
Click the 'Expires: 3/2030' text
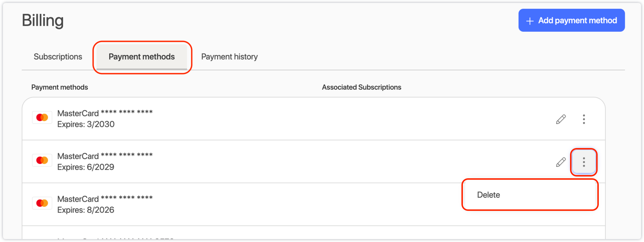86,124
